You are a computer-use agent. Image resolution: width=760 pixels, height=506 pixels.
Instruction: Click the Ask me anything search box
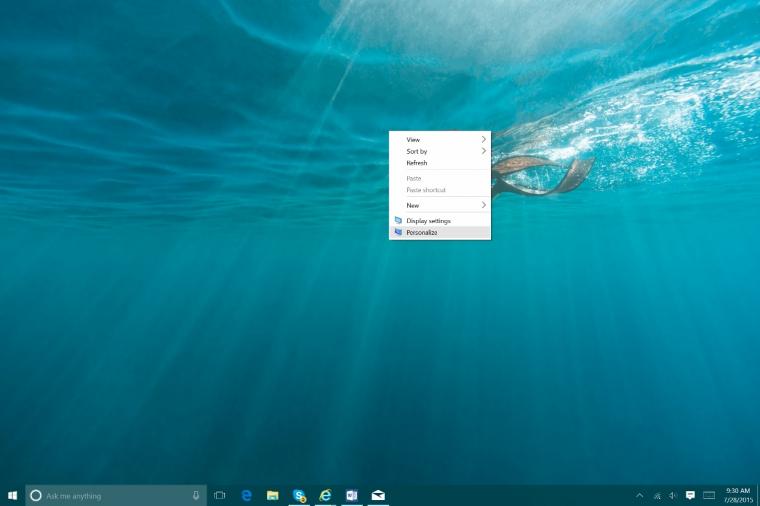coord(116,495)
